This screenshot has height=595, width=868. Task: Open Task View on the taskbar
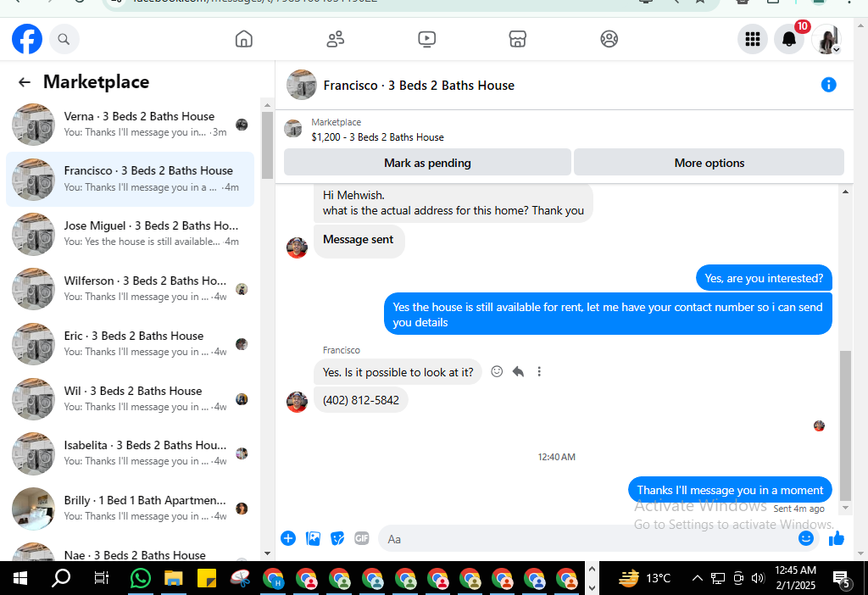pos(102,579)
